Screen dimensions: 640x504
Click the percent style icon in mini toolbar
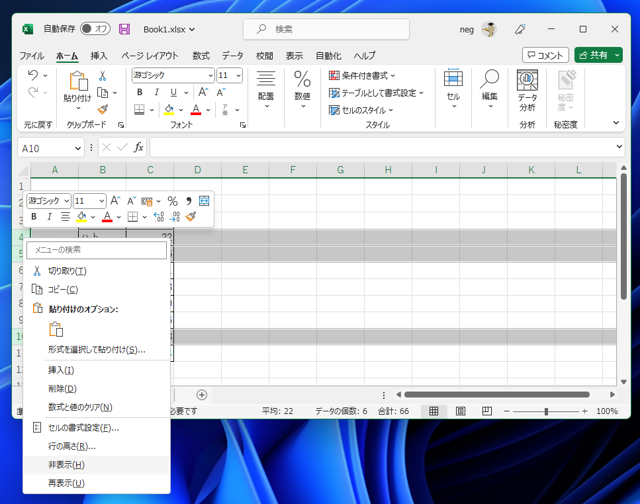click(172, 201)
